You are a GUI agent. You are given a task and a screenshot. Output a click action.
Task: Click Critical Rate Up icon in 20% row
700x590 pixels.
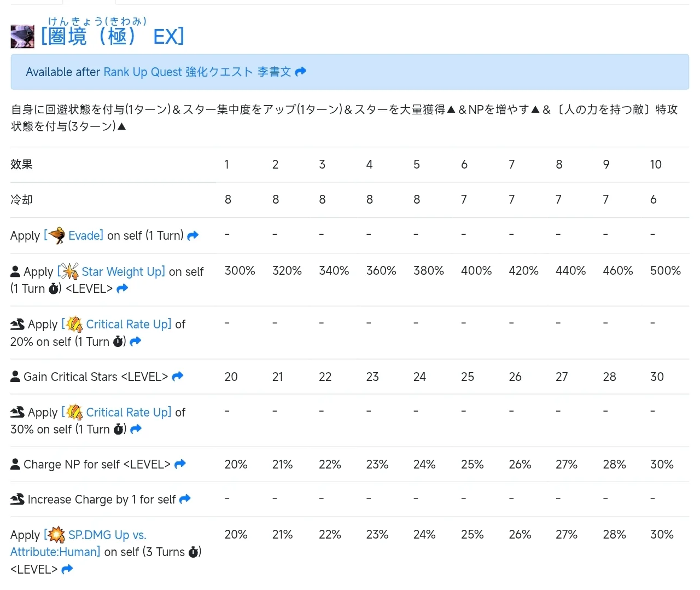coord(74,325)
